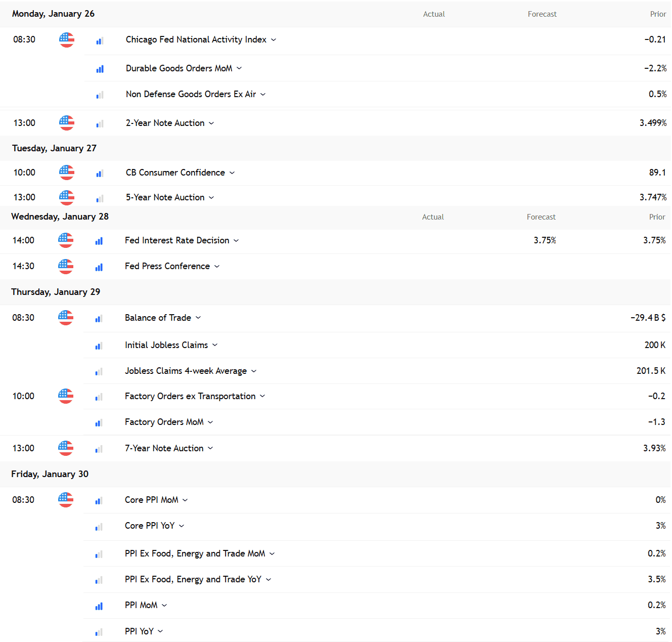
Task: Click the importance bars icon for Balance of Trade
Action: point(99,319)
